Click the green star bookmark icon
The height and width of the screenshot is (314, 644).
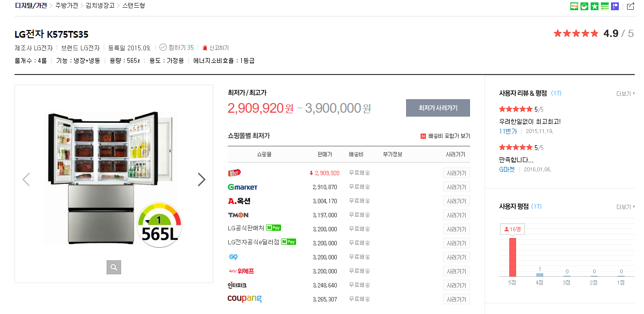click(595, 6)
